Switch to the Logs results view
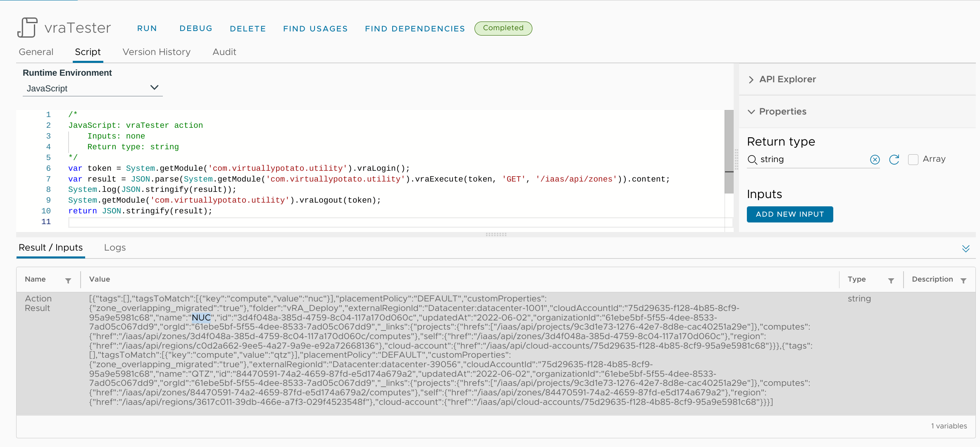 click(114, 248)
